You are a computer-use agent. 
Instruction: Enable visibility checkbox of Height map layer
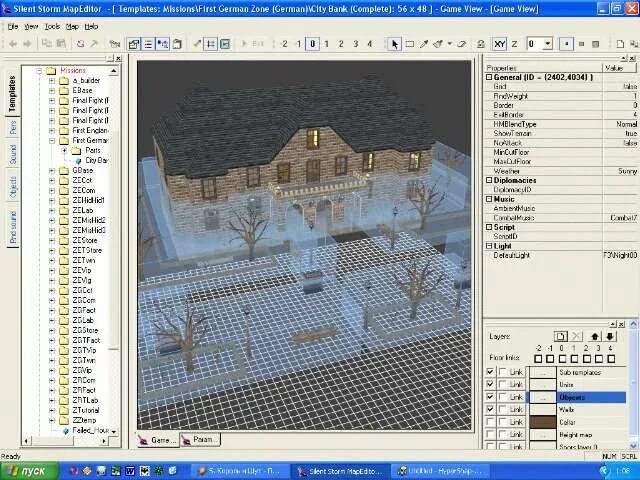[x=490, y=434]
